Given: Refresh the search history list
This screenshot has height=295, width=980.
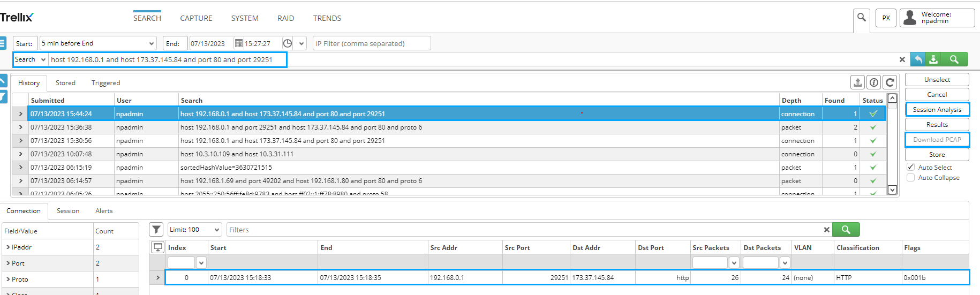Looking at the screenshot, I should tap(890, 82).
